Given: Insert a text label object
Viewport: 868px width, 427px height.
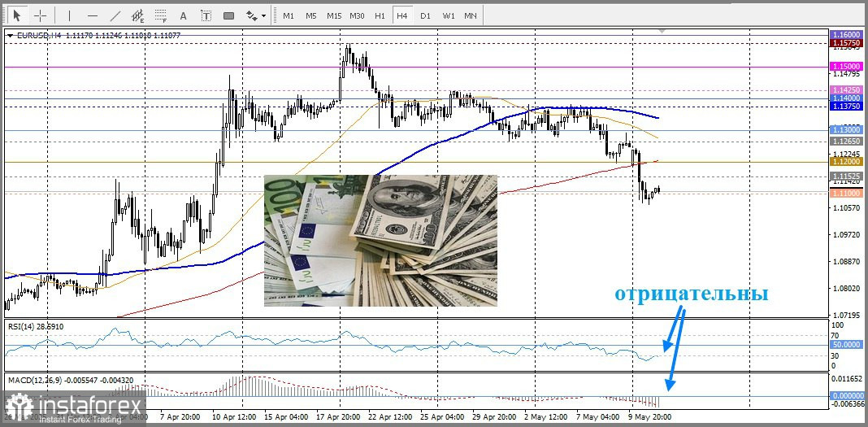Looking at the screenshot, I should (206, 15).
